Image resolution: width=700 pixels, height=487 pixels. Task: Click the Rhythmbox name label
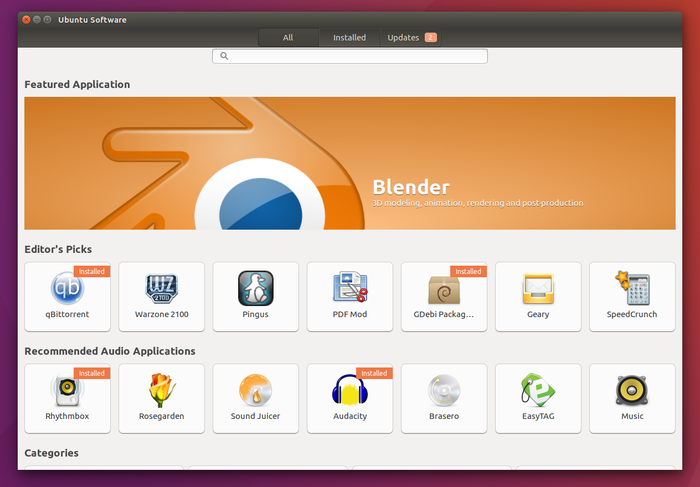[67, 416]
